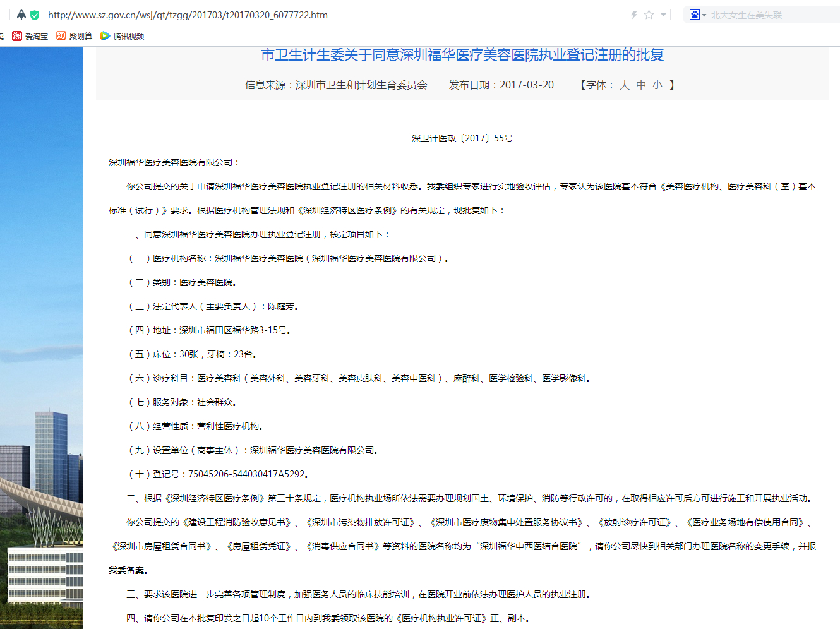Open the 腾讯视频 bookmark

(123, 36)
